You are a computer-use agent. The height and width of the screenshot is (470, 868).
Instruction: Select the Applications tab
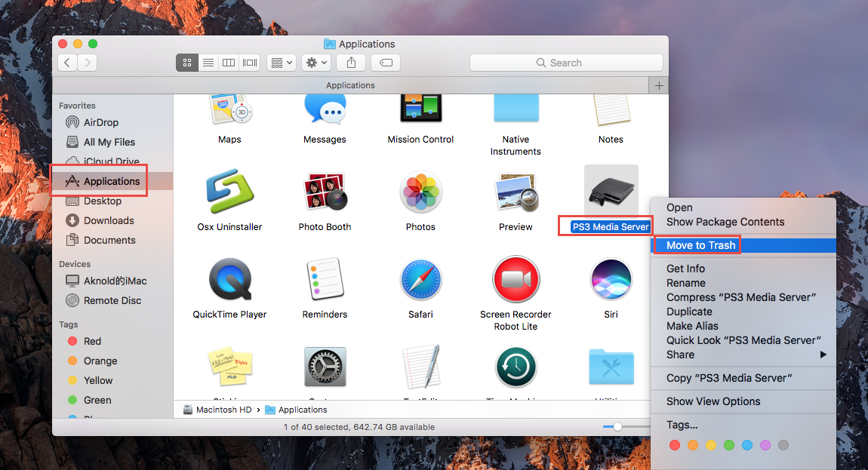pos(350,85)
